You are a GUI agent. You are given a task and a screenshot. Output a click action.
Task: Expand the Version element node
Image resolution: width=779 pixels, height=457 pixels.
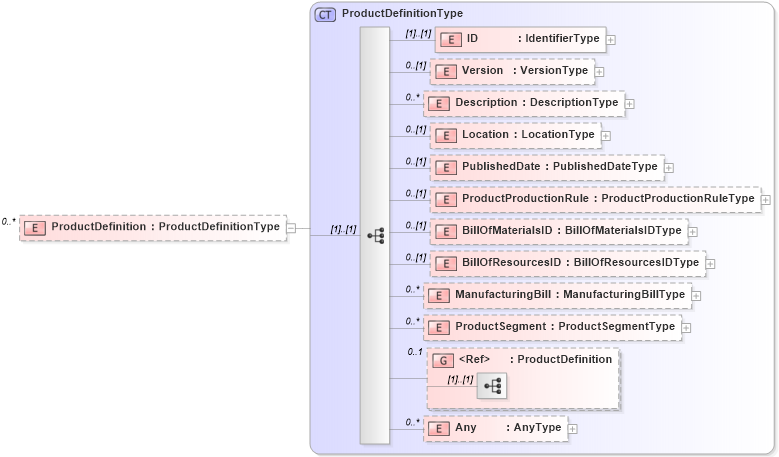pos(600,72)
